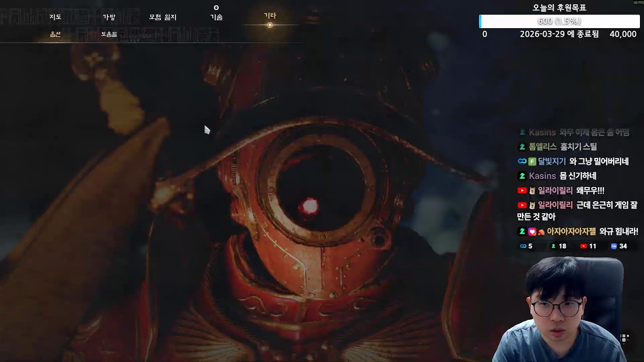Image resolution: width=644 pixels, height=362 pixels.
Task: Click dog avatar beside 근데 은근히 message
Action: click(532, 205)
